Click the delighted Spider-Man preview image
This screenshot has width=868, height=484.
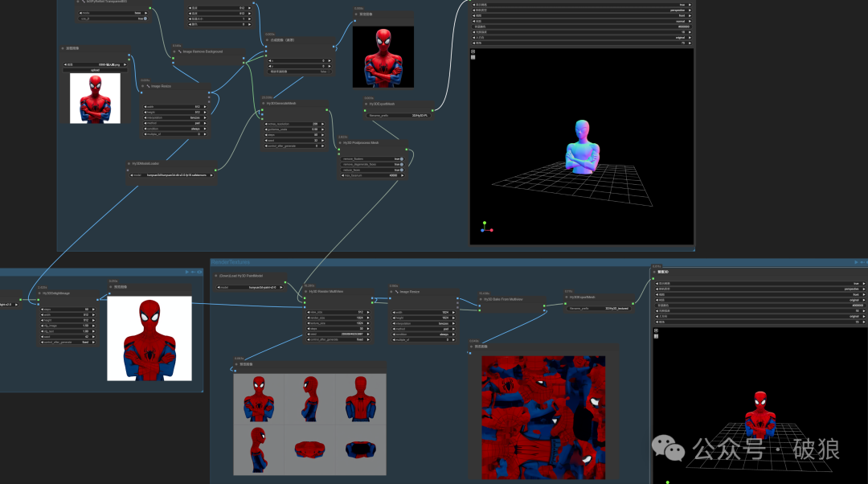pos(149,338)
